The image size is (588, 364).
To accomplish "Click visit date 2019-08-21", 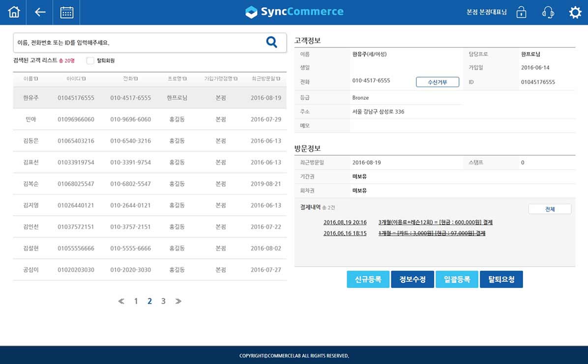I will pos(265,184).
